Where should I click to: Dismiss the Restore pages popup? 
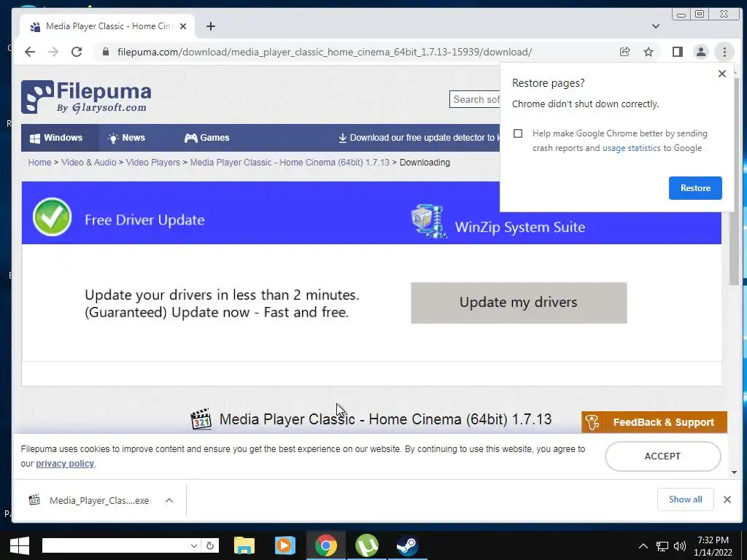[x=722, y=74]
